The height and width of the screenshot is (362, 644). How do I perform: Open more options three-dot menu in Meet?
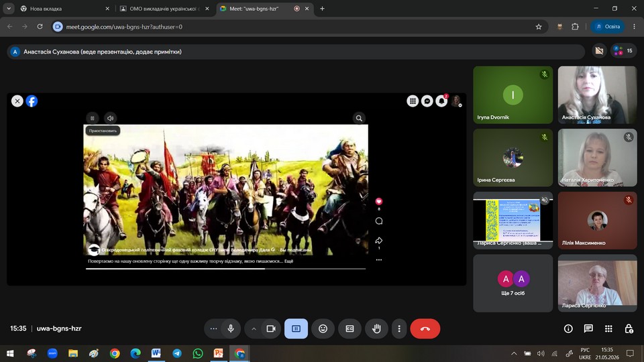tap(398, 328)
